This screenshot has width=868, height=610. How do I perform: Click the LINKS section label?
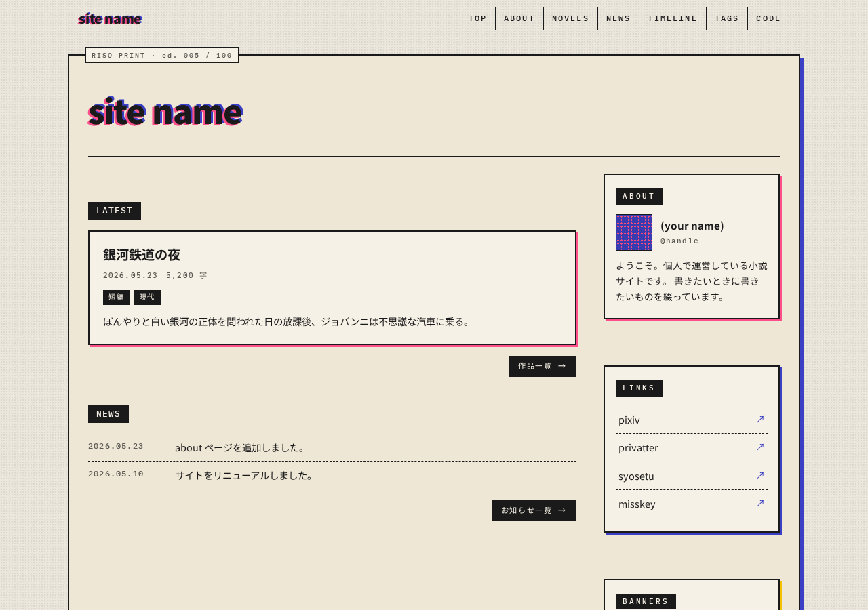pyautogui.click(x=639, y=388)
